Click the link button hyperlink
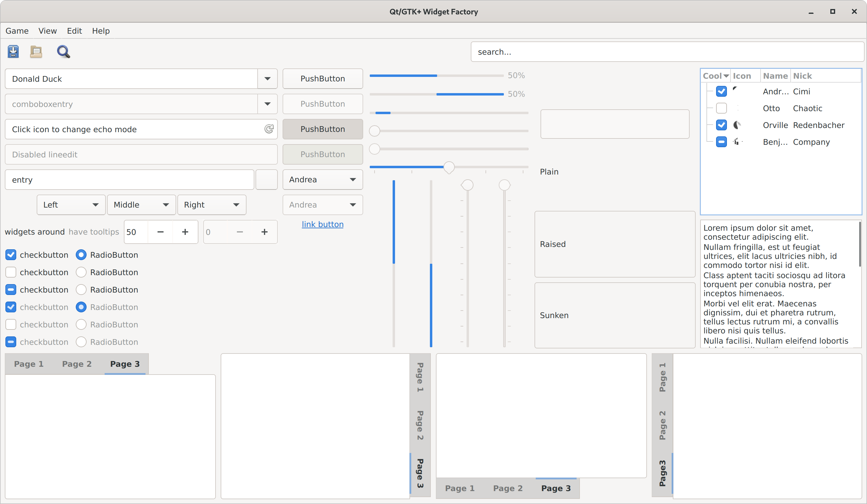Image resolution: width=867 pixels, height=504 pixels. point(322,224)
